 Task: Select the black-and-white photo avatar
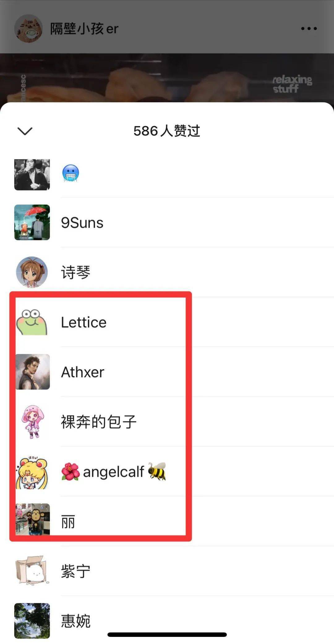(x=32, y=175)
